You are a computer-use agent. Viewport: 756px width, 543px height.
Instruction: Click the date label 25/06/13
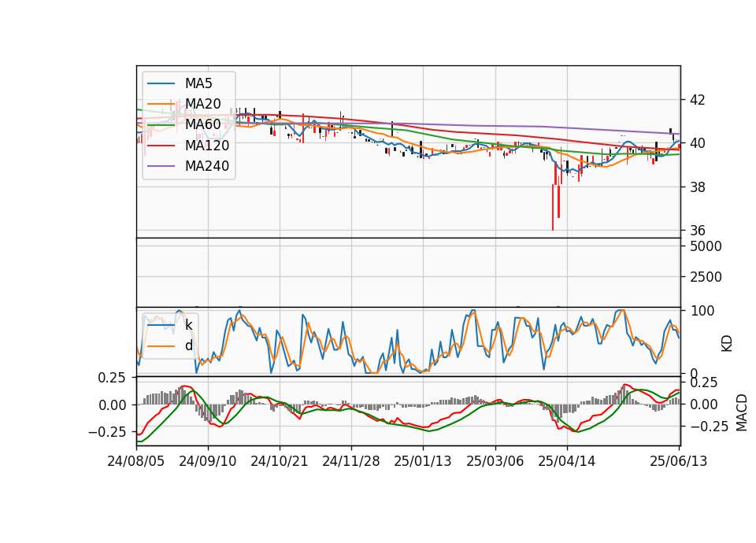point(678,461)
